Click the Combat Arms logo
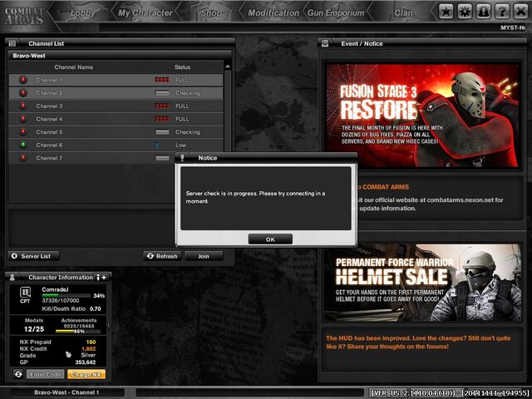 pyautogui.click(x=24, y=15)
